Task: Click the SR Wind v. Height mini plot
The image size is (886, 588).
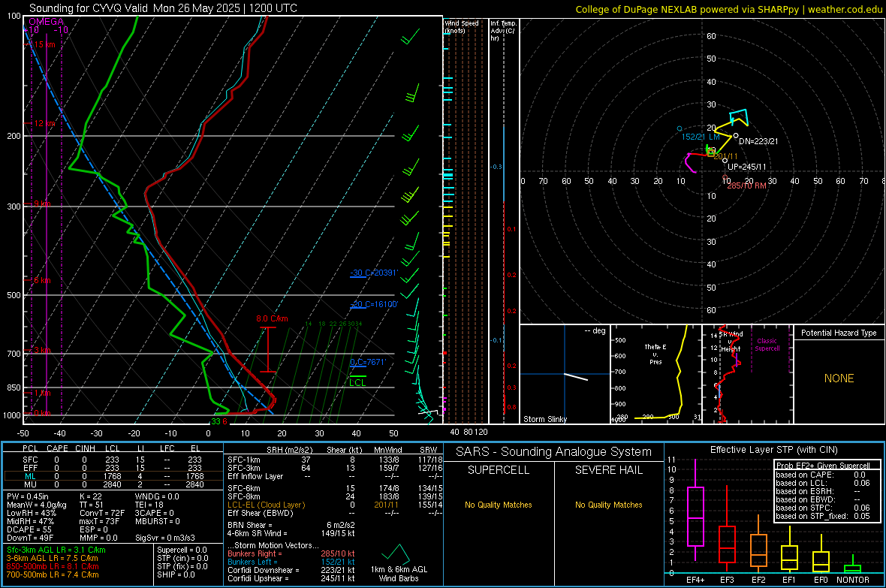Action: click(747, 374)
